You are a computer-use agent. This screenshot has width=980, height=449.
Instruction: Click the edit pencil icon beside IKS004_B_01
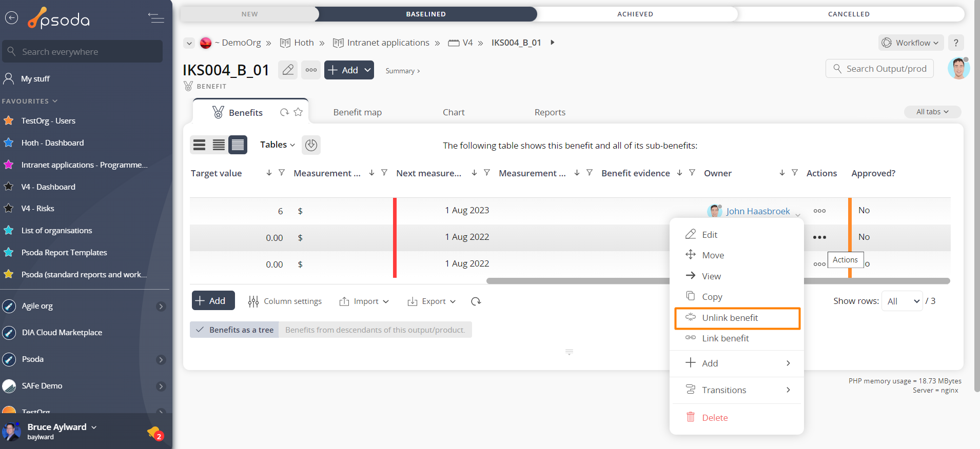(288, 70)
